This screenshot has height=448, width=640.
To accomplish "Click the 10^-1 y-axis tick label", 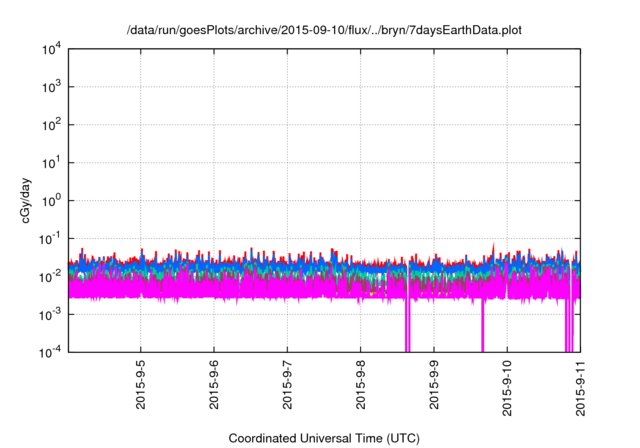I will click(x=50, y=239).
